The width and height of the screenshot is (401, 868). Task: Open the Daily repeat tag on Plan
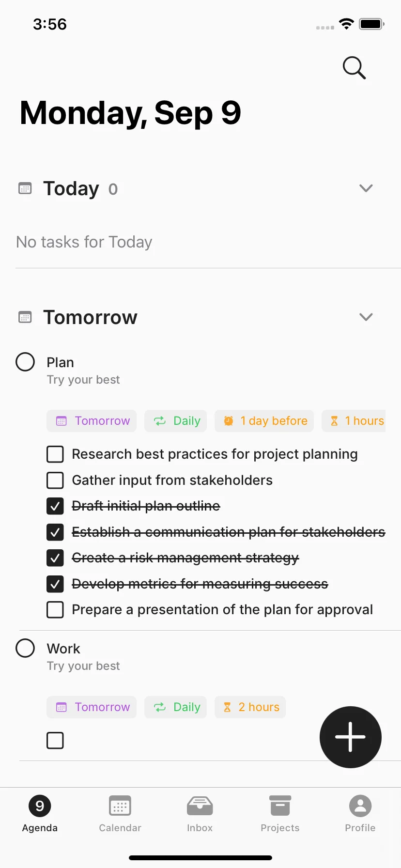tap(176, 421)
